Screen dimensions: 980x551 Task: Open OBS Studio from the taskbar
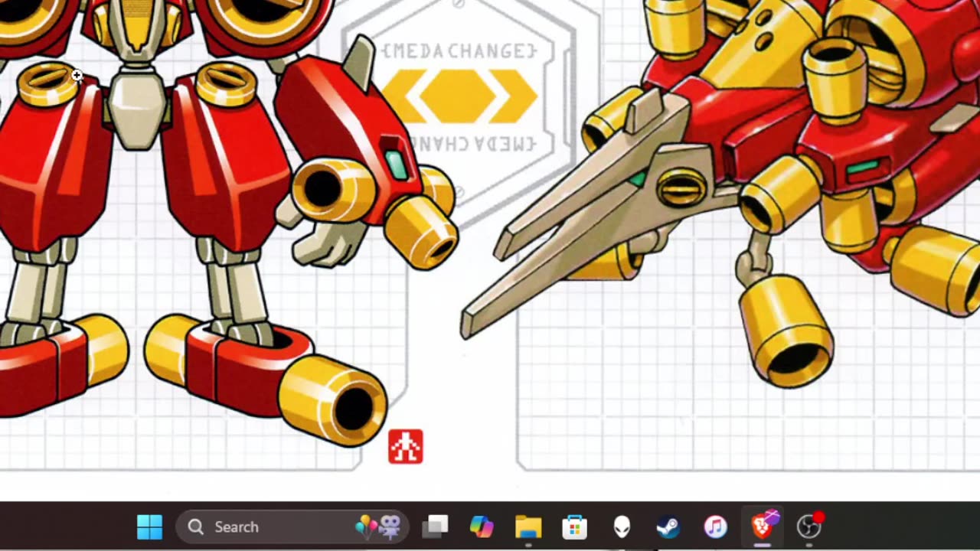[809, 526]
